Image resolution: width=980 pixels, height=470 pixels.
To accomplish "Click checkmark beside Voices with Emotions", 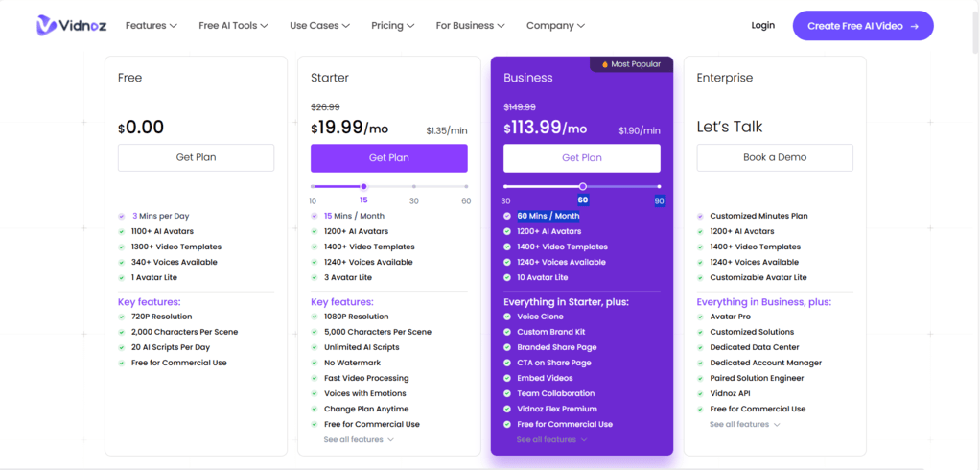I will (315, 394).
